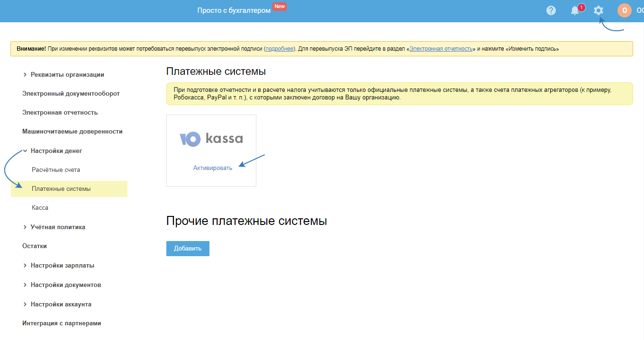Click the orange user avatar
This screenshot has width=644, height=340.
625,10
